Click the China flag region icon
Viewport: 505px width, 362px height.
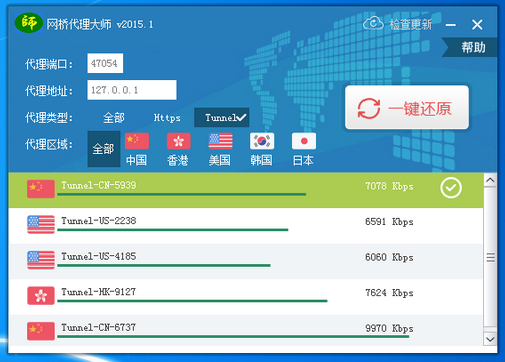pyautogui.click(x=137, y=141)
